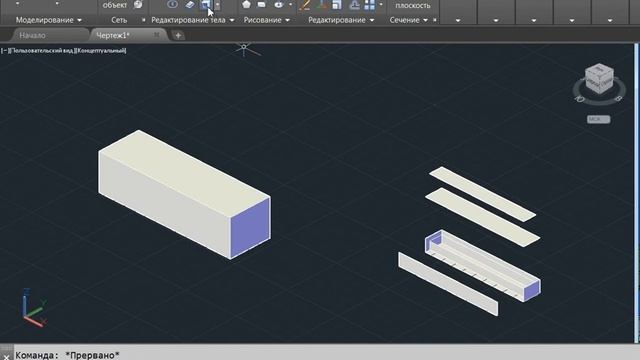Click the ViewCube cube
Image resolution: width=640 pixels, height=360 pixels.
coord(599,78)
